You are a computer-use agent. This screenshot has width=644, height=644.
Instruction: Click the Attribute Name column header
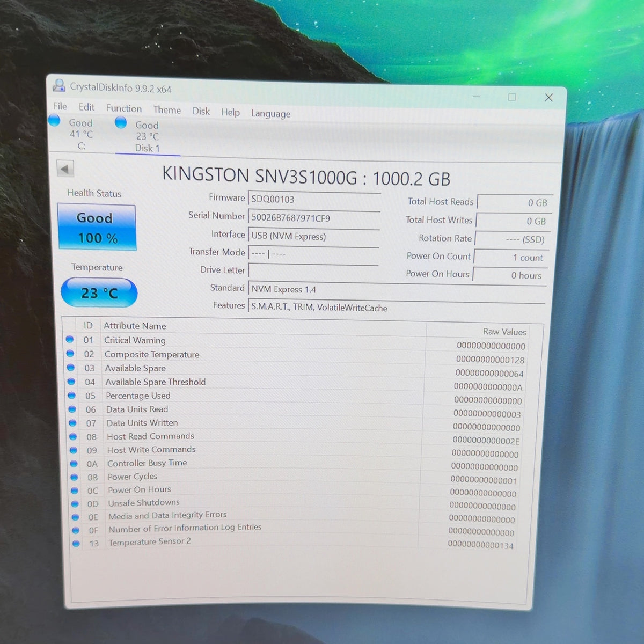coord(135,326)
